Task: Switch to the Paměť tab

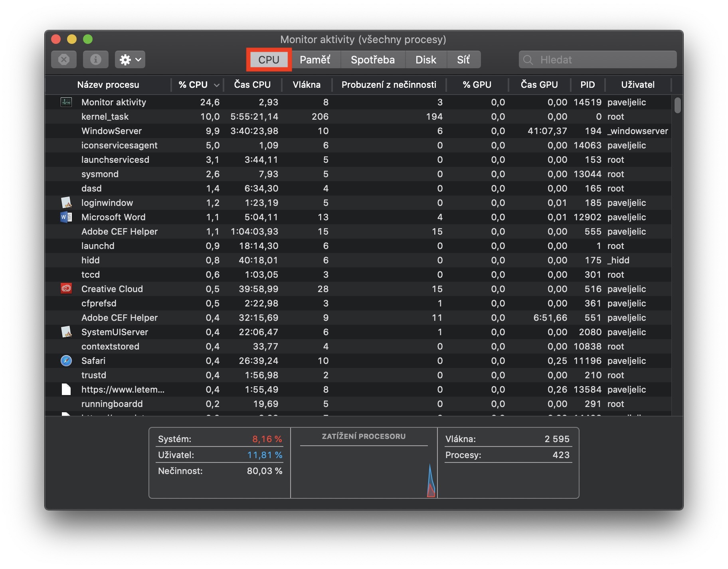Action: (315, 60)
